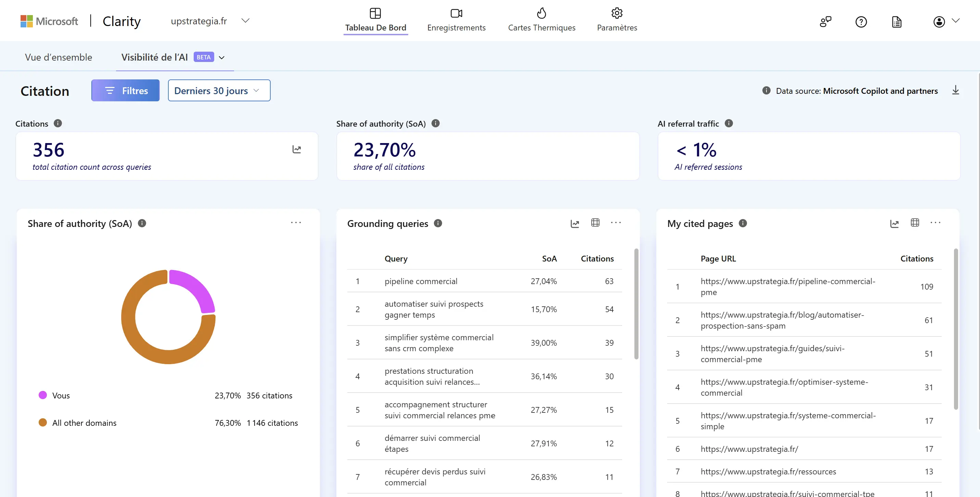
Task: Switch My cited pages to trend chart
Action: (x=894, y=224)
